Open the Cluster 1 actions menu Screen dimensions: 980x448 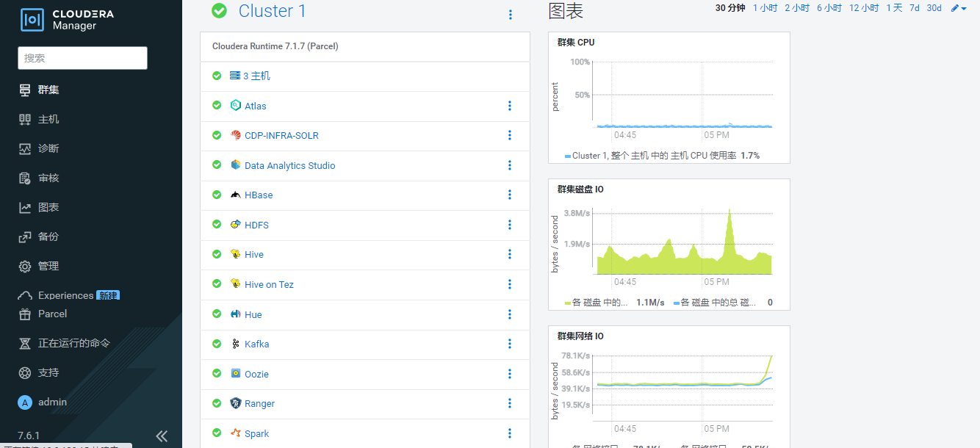click(x=511, y=15)
